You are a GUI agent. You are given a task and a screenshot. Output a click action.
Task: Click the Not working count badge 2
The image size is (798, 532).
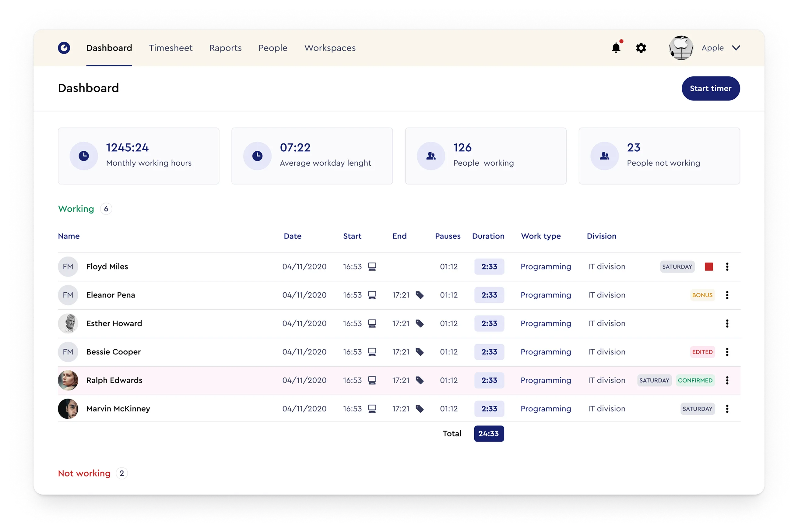point(121,473)
